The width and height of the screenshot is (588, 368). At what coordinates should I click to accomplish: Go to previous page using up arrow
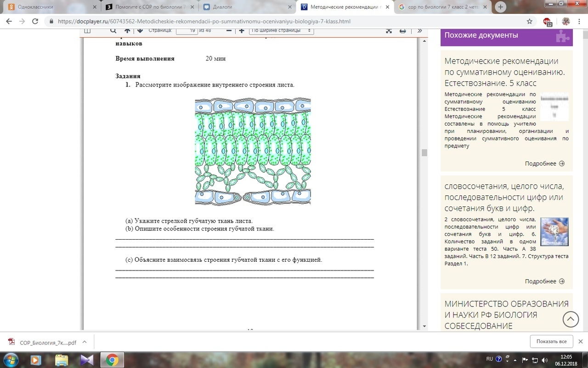click(x=127, y=30)
